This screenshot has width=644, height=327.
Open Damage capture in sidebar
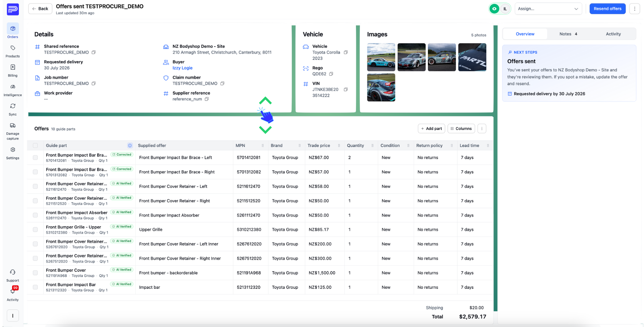click(x=13, y=131)
